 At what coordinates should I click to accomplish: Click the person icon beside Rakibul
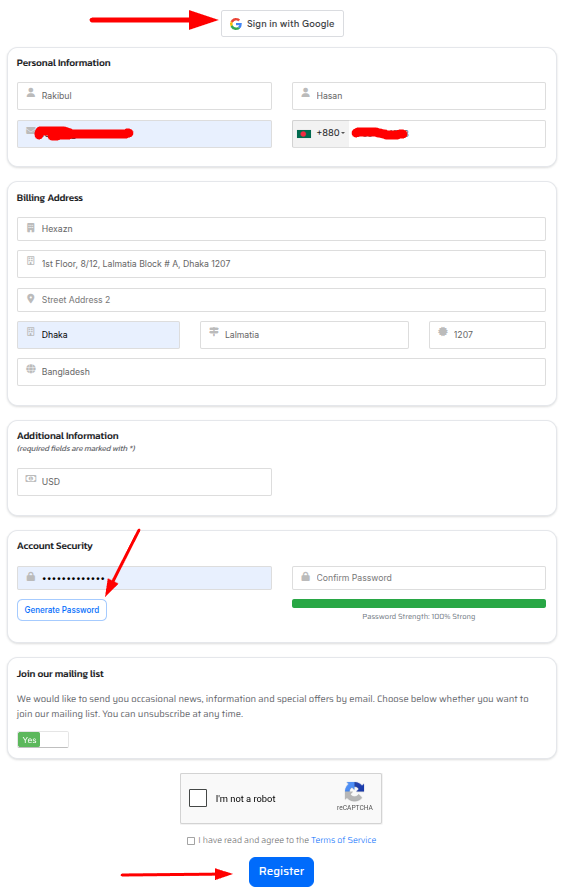[31, 92]
